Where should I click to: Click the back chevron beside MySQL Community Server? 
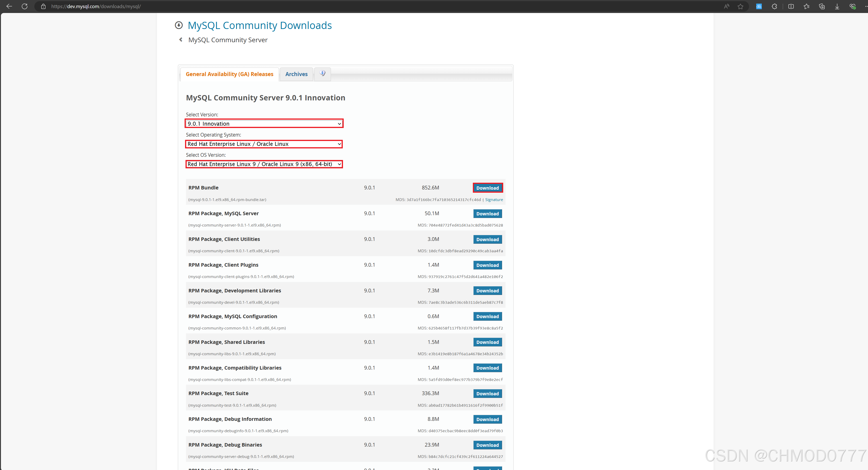tap(181, 40)
